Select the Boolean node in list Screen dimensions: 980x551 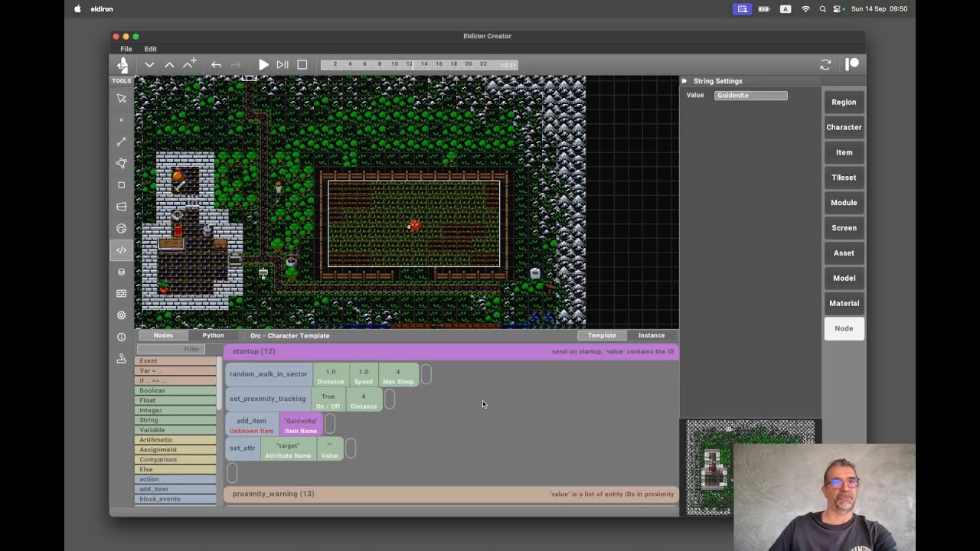point(175,390)
